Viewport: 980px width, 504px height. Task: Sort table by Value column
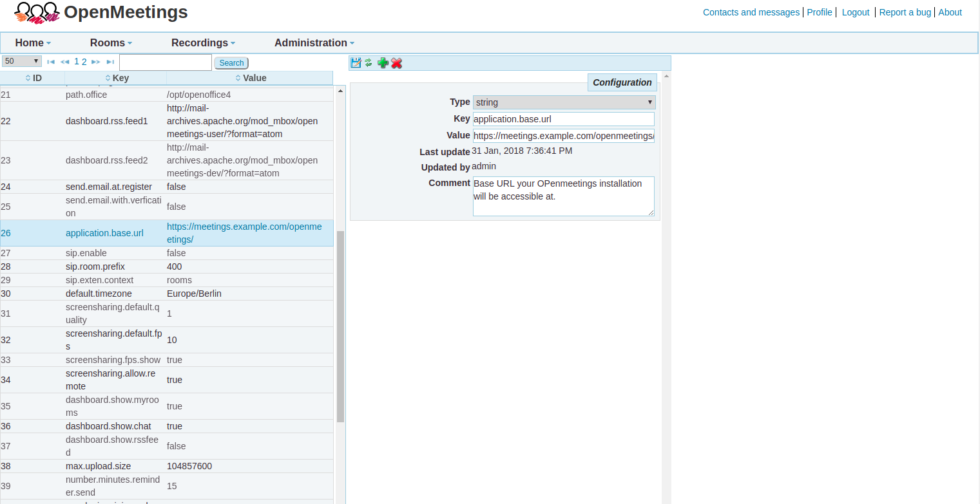pos(250,78)
